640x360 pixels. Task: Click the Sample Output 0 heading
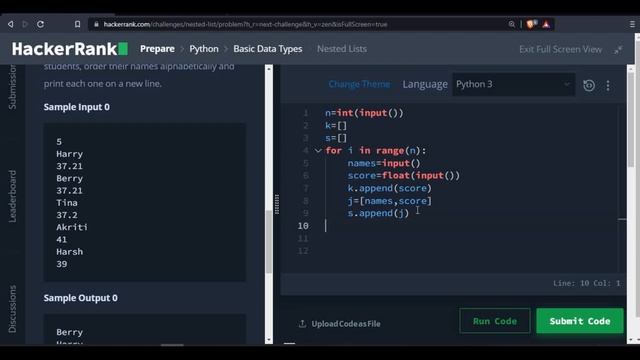click(81, 298)
